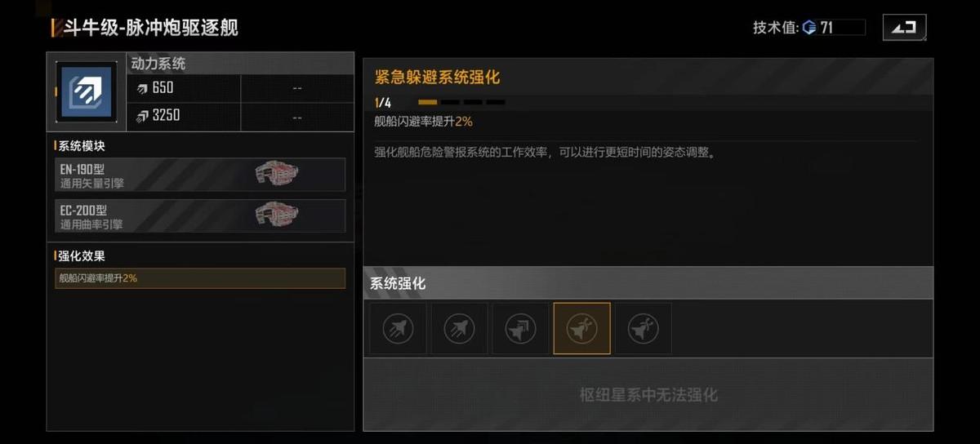980x444 pixels.
Task: Open the EN-190型 通用矢量引擎 module
Action: point(200,175)
